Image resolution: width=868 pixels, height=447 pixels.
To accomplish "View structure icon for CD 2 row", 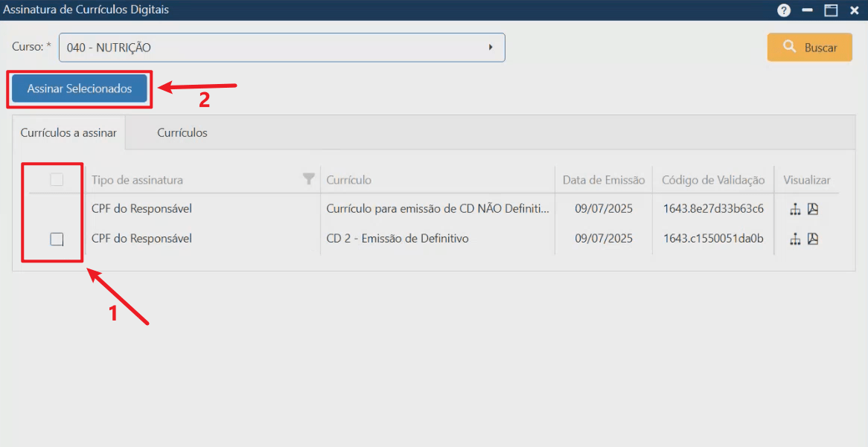I will [796, 239].
